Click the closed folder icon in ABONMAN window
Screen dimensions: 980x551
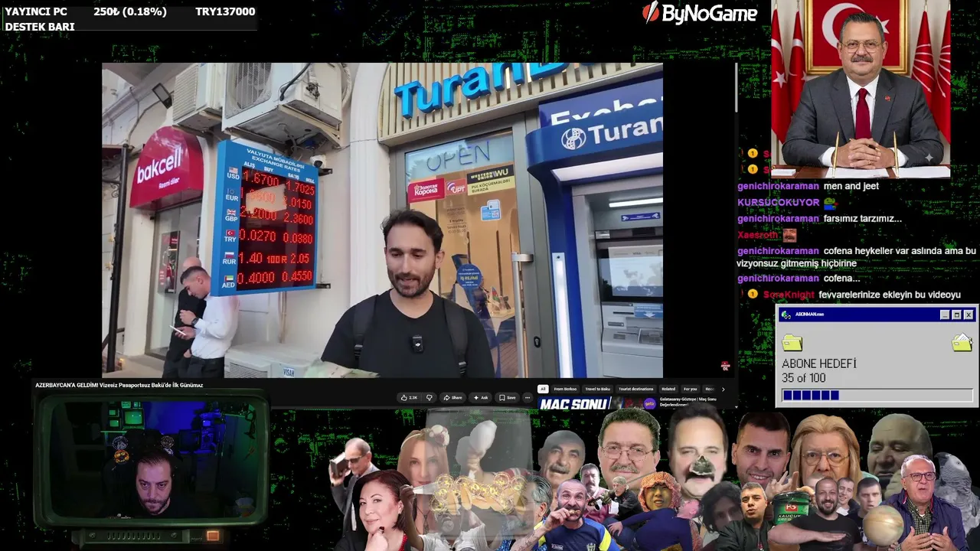(x=792, y=342)
